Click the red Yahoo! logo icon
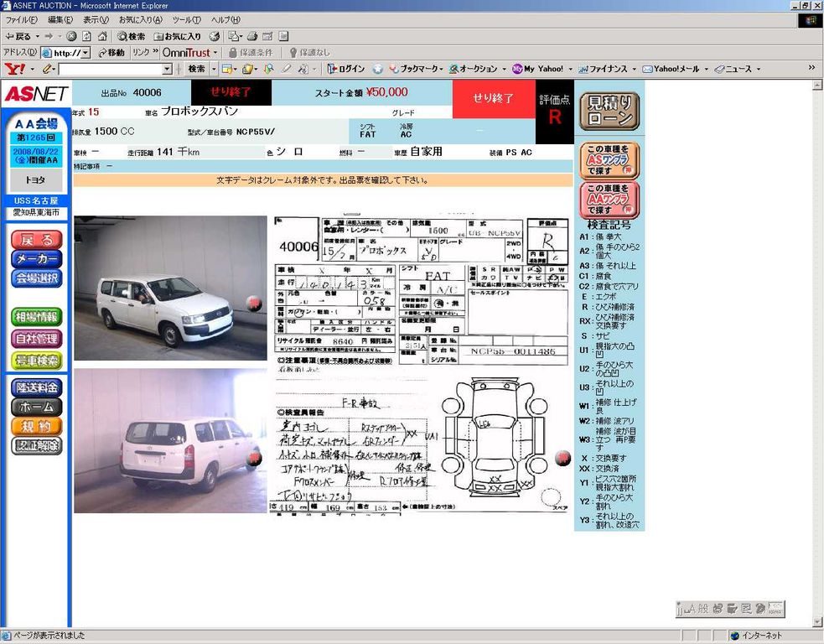This screenshot has height=644, width=824. click(15, 69)
